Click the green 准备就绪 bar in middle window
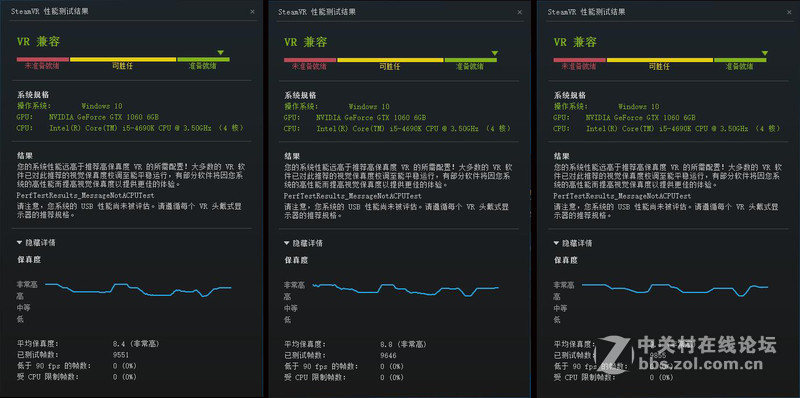Image resolution: width=800 pixels, height=398 pixels. pos(471,60)
